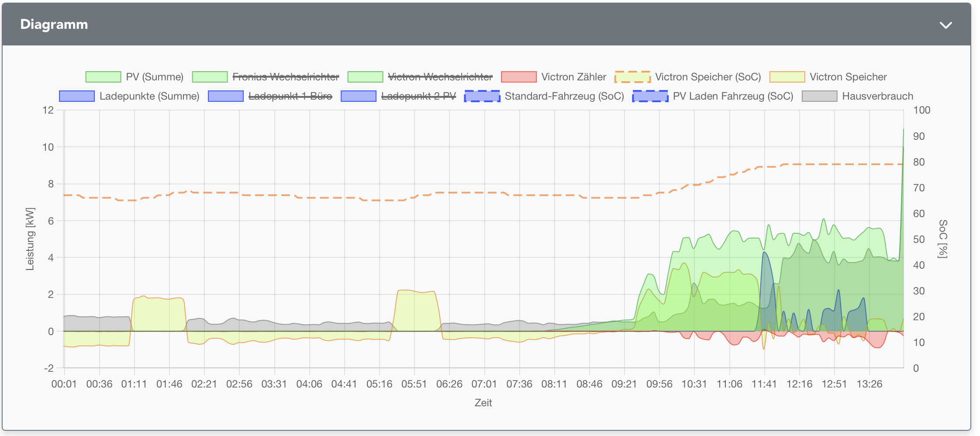Click the Ladepunkt 2 PV legend swatch
This screenshot has height=436, width=980.
(359, 96)
